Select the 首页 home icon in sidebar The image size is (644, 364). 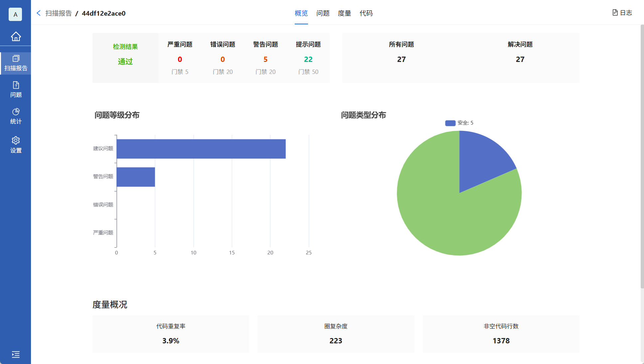tap(16, 37)
